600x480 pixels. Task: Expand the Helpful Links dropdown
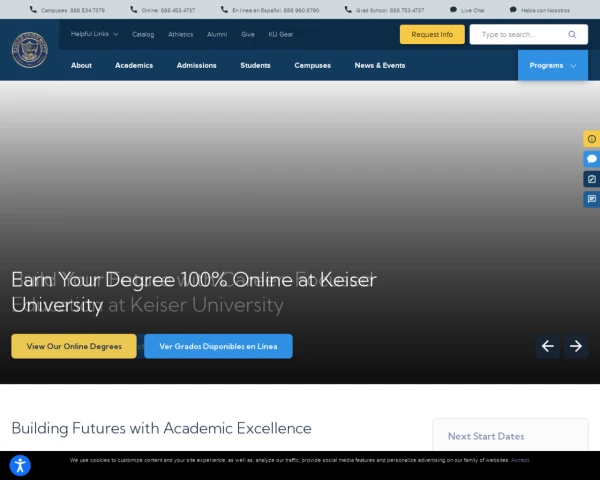pos(95,34)
